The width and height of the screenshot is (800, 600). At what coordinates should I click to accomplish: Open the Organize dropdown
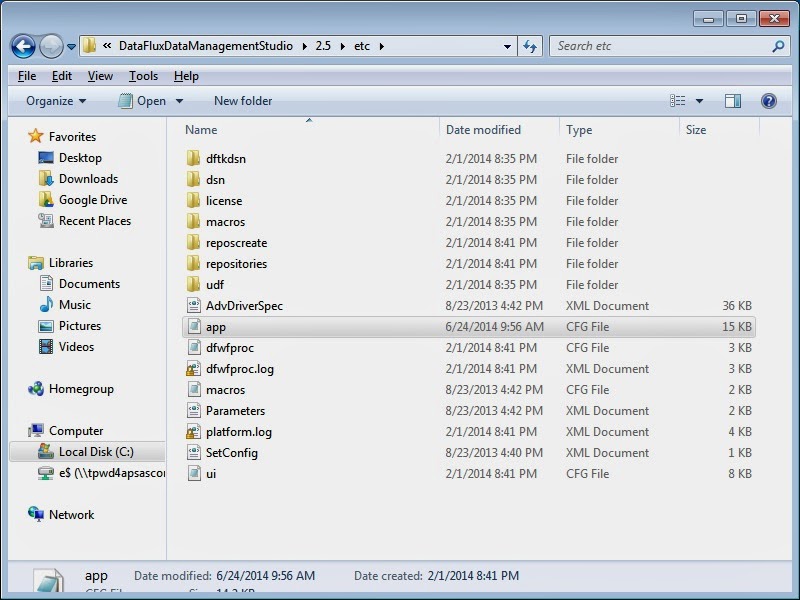point(56,101)
